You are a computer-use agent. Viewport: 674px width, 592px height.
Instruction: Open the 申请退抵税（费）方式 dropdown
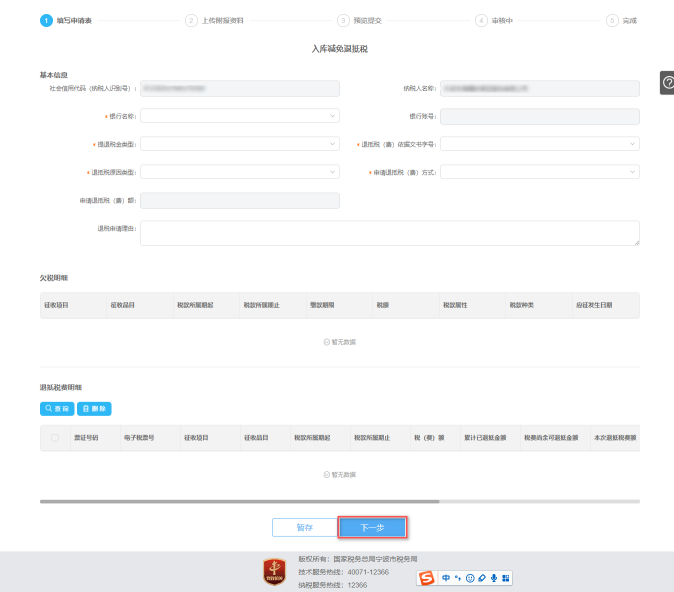pyautogui.click(x=539, y=172)
